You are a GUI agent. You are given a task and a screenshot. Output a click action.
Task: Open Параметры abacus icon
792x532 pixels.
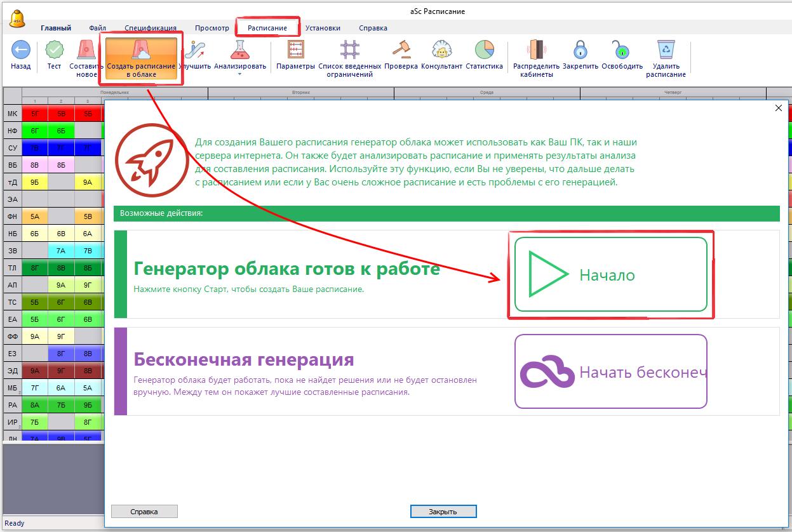click(x=295, y=51)
